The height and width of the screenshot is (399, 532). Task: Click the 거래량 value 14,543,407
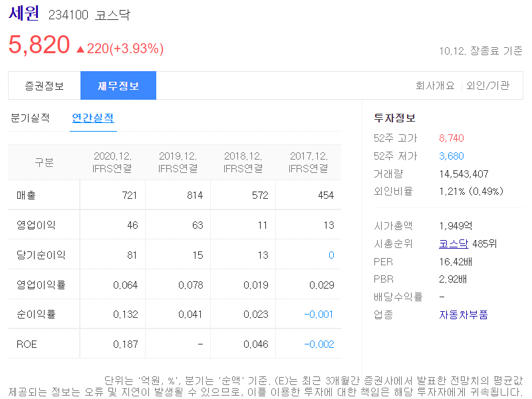coord(464,174)
